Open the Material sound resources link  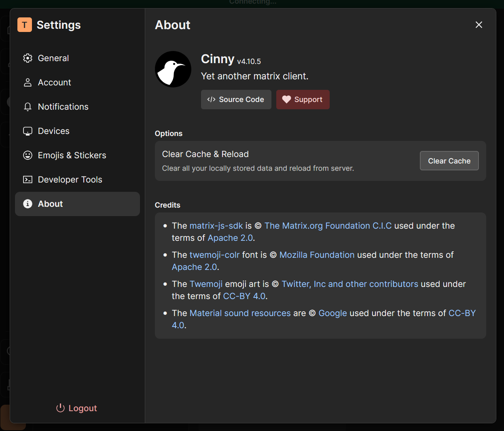point(240,313)
